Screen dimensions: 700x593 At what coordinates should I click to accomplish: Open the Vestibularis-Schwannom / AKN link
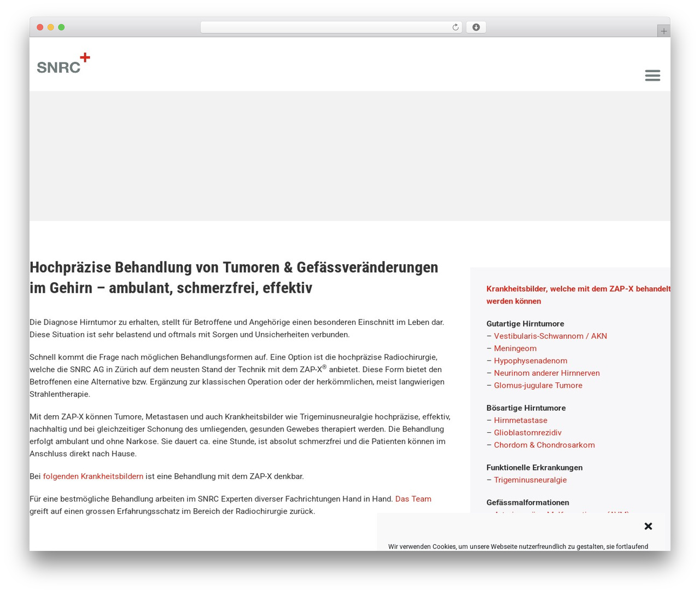pos(550,336)
